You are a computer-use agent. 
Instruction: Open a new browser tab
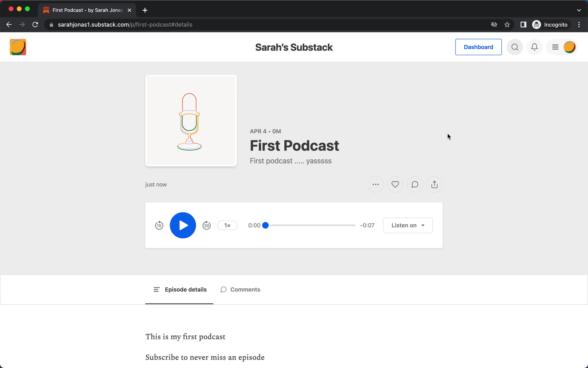click(x=145, y=10)
